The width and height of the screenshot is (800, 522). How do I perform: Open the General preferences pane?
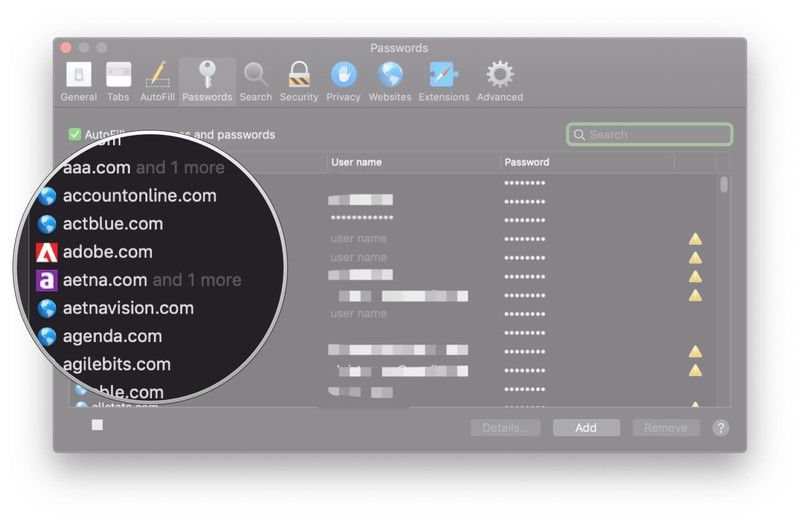coord(78,81)
